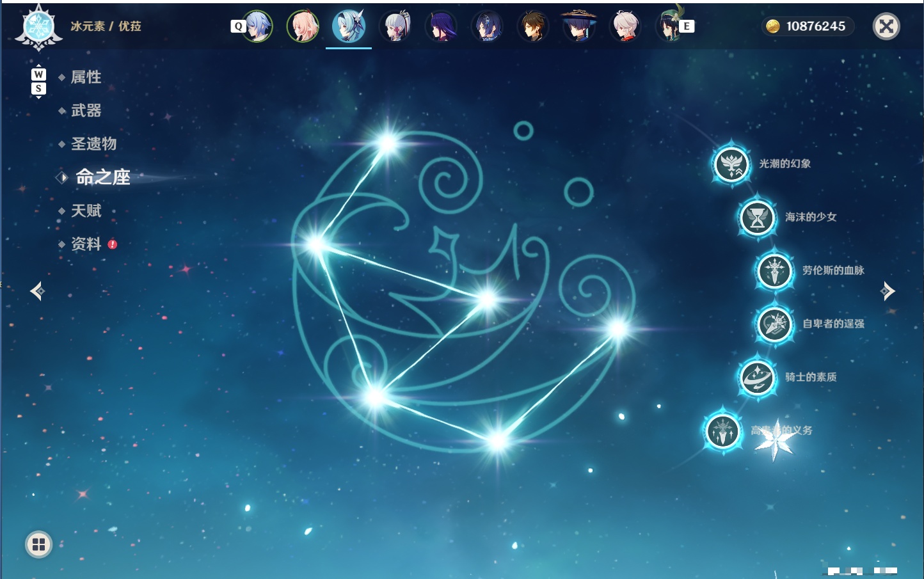The width and height of the screenshot is (924, 579).
Task: Open the four-square grid menu button
Action: [x=38, y=544]
